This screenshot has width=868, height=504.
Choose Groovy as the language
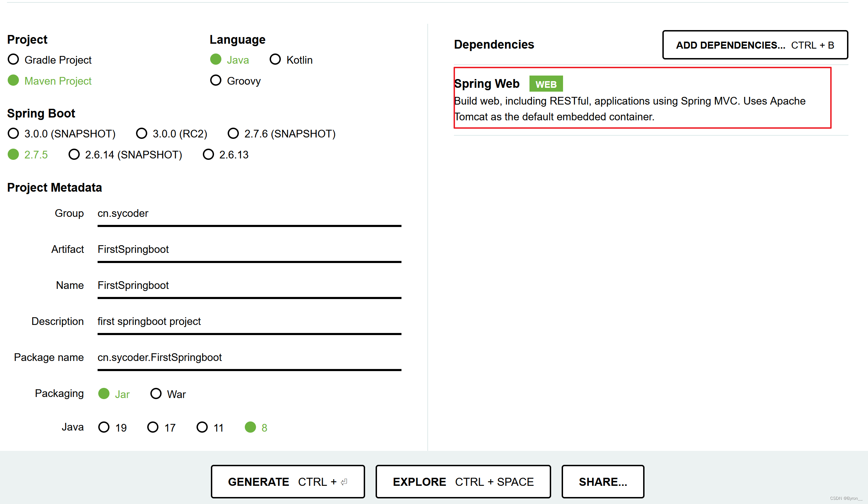(235, 81)
